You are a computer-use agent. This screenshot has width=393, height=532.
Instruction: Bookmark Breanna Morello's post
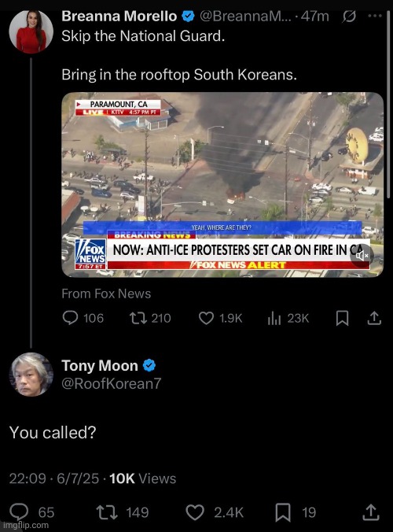(342, 318)
